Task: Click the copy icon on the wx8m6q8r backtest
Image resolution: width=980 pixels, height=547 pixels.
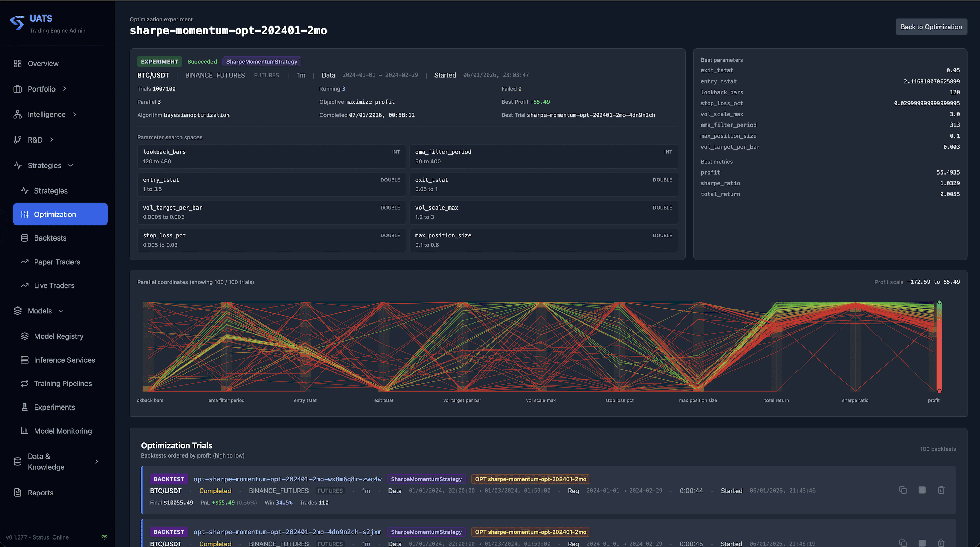Action: click(x=903, y=490)
